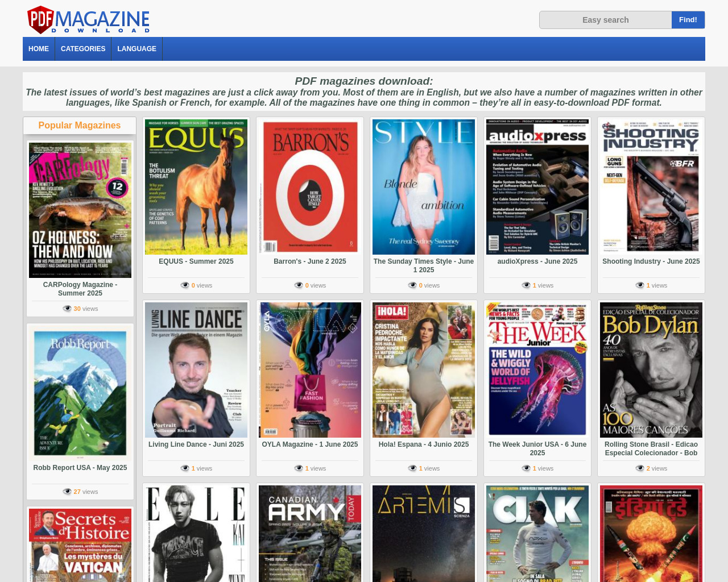Click eye icon under CARPology Magazine

pos(67,309)
